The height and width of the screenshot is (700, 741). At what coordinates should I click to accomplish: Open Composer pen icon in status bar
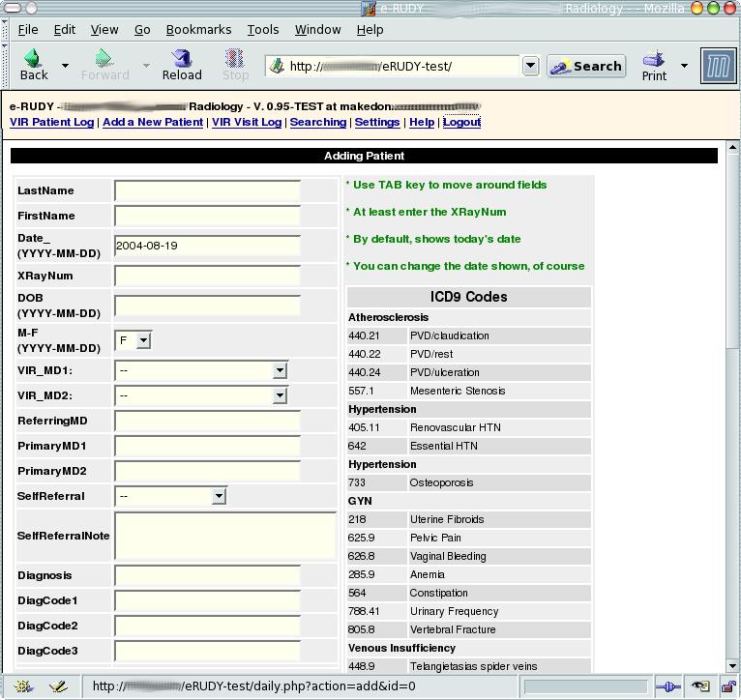tap(58, 686)
